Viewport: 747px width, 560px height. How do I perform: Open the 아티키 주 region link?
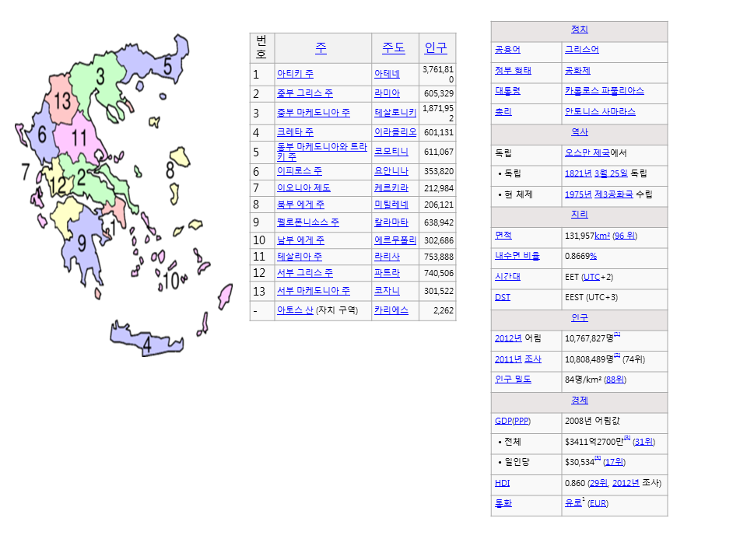295,74
